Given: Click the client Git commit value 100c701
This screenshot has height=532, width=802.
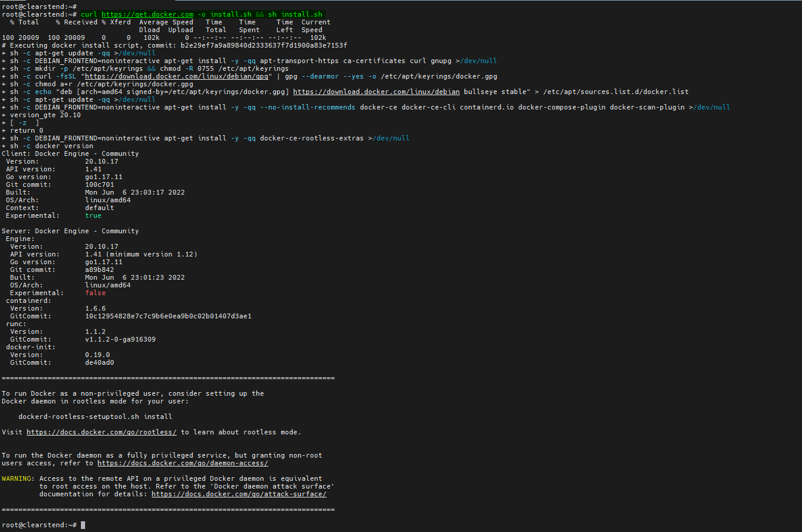Looking at the screenshot, I should pyautogui.click(x=99, y=184).
